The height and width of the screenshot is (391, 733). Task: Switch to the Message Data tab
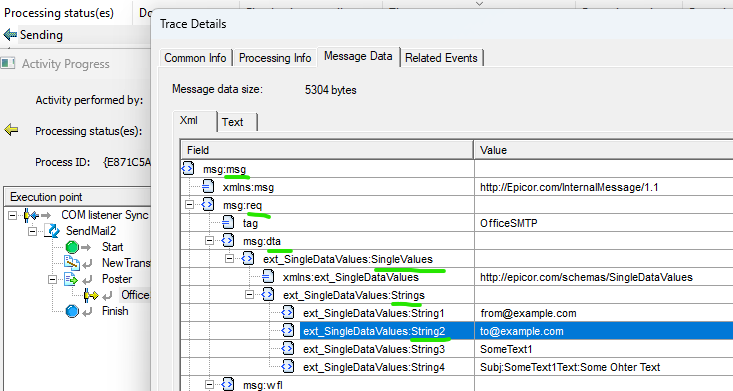tap(358, 56)
